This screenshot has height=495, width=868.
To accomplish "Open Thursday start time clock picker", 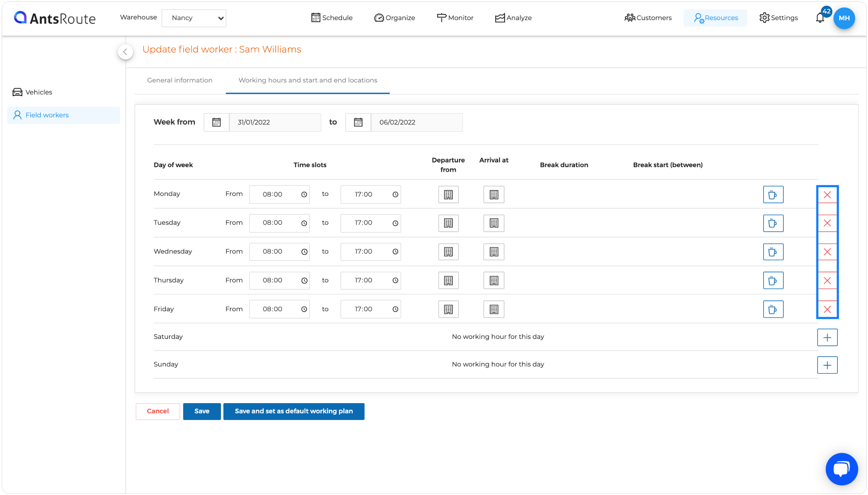I will pos(304,281).
